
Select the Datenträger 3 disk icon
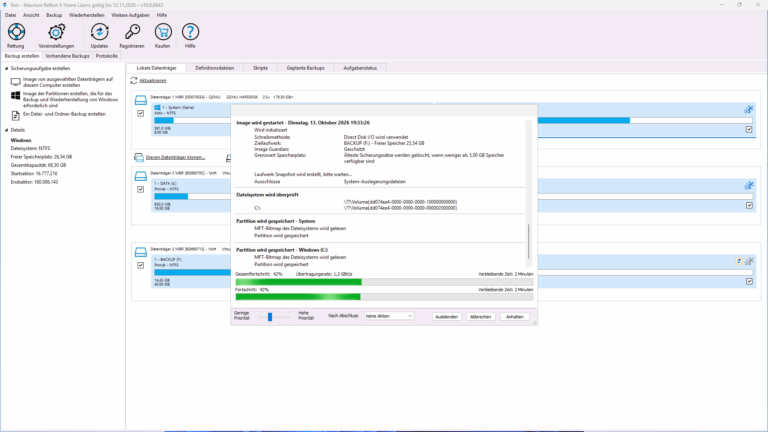141,252
